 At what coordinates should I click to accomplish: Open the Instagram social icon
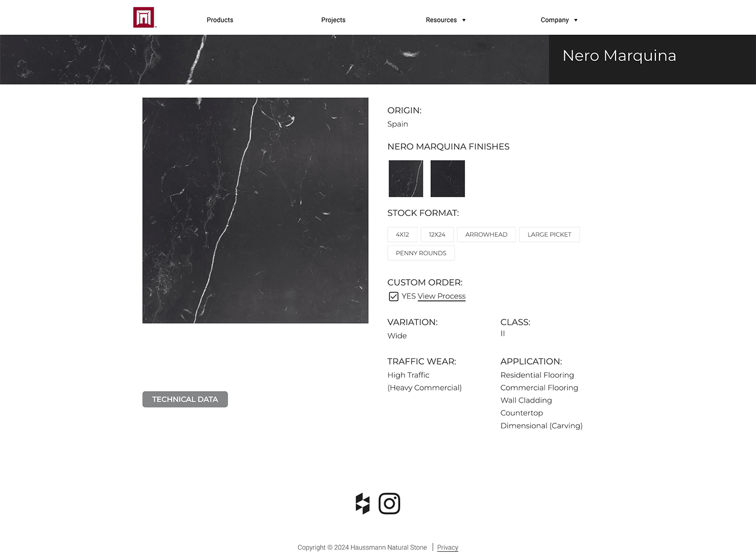point(389,503)
